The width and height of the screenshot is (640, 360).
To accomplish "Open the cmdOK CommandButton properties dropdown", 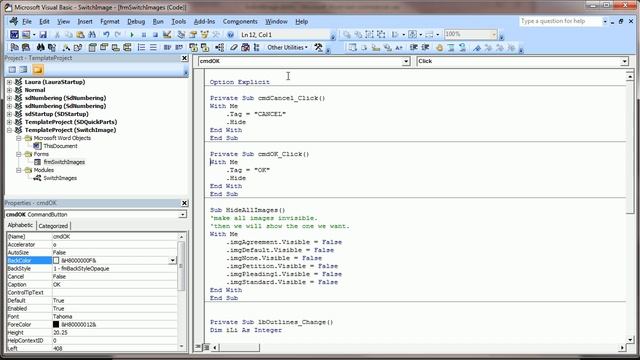I will pos(182,214).
